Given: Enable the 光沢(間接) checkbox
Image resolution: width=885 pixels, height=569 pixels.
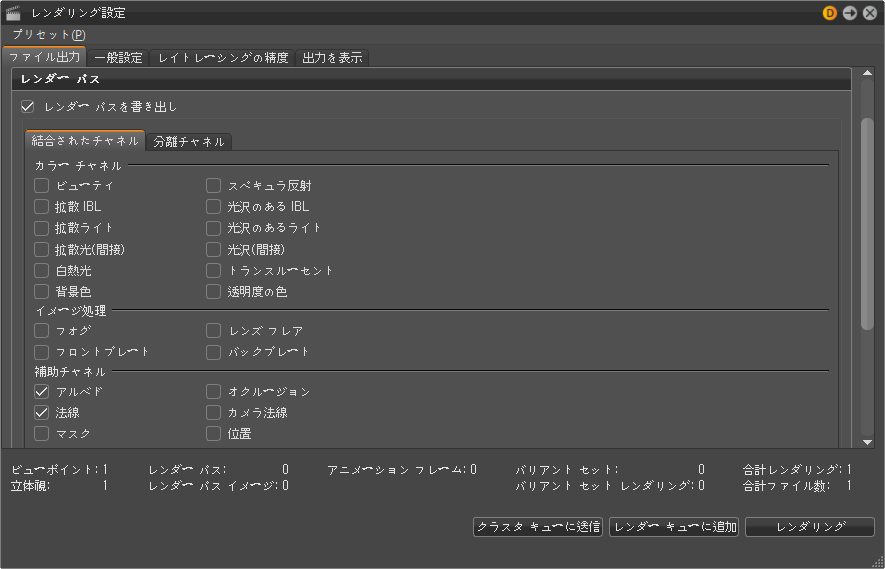Looking at the screenshot, I should click(x=213, y=250).
